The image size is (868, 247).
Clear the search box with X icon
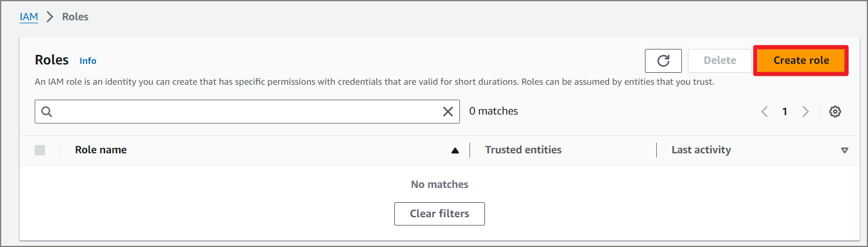tap(447, 112)
